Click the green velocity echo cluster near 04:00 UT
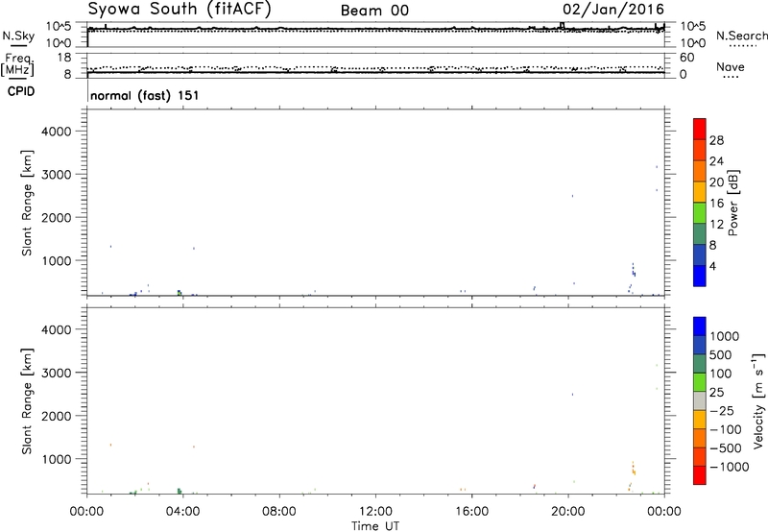Screen dimensions: 768x532 [180, 491]
